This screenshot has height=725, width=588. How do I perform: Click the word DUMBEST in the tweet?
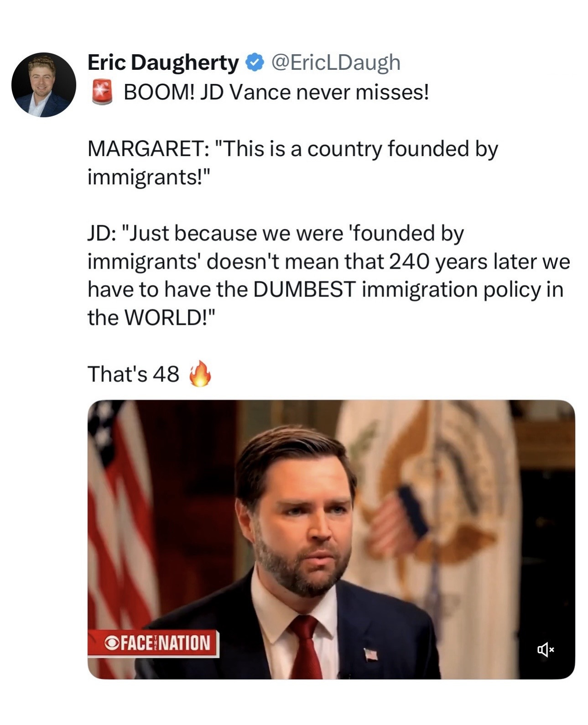click(x=304, y=289)
